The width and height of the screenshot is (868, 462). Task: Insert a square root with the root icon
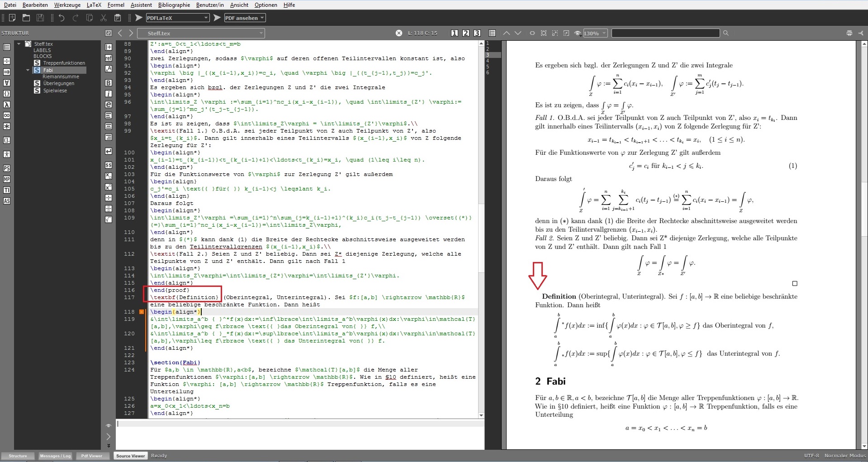pyautogui.click(x=109, y=219)
